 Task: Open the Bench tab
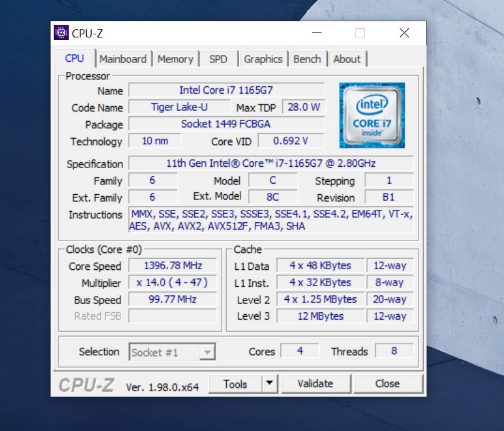307,59
